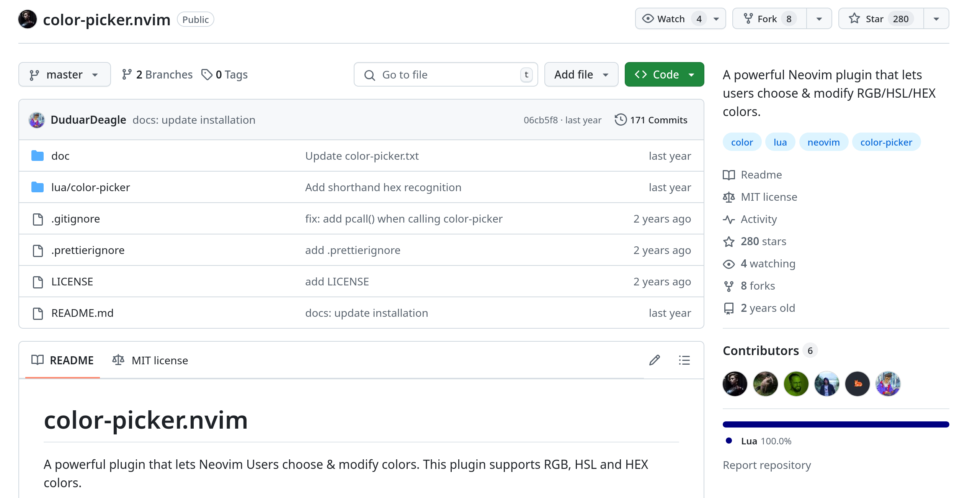Expand the Watch notification options arrow
980x498 pixels.
(716, 19)
